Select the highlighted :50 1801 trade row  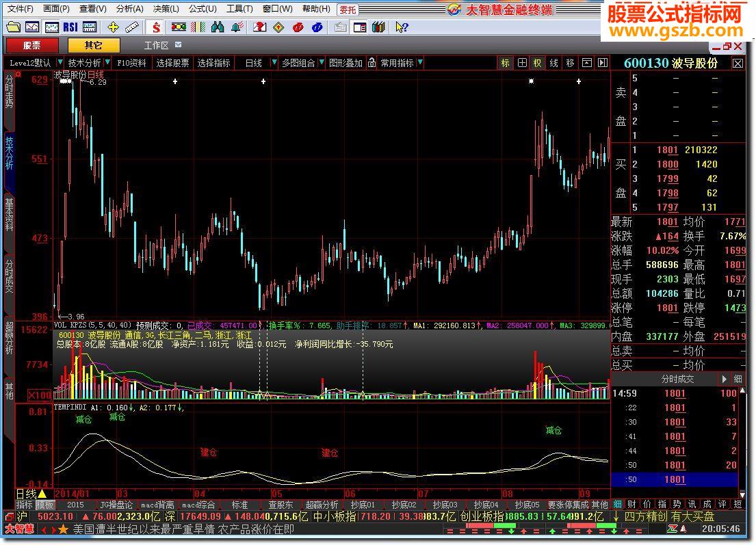tap(674, 479)
